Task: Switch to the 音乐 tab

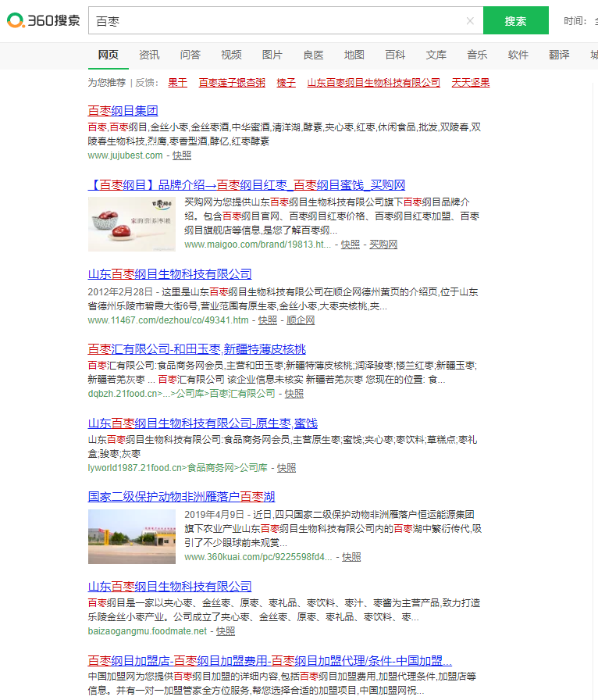Action: tap(477, 55)
